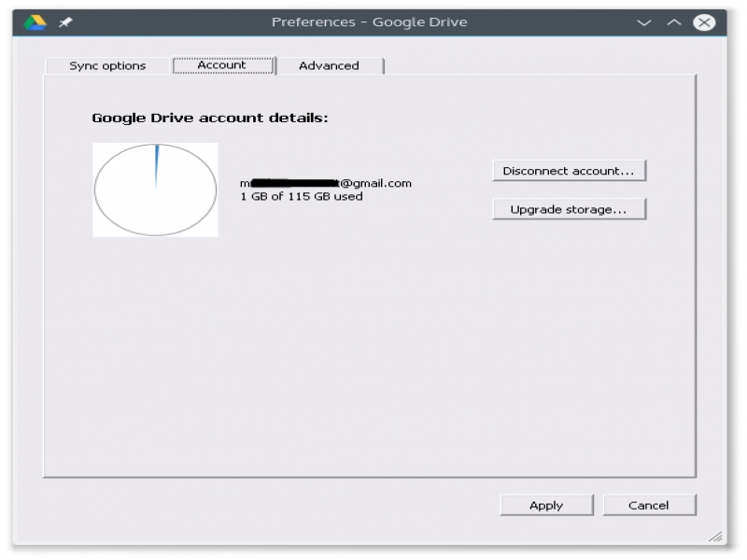The image size is (747, 560).
Task: Cancel and dismiss the preferences
Action: tap(648, 505)
